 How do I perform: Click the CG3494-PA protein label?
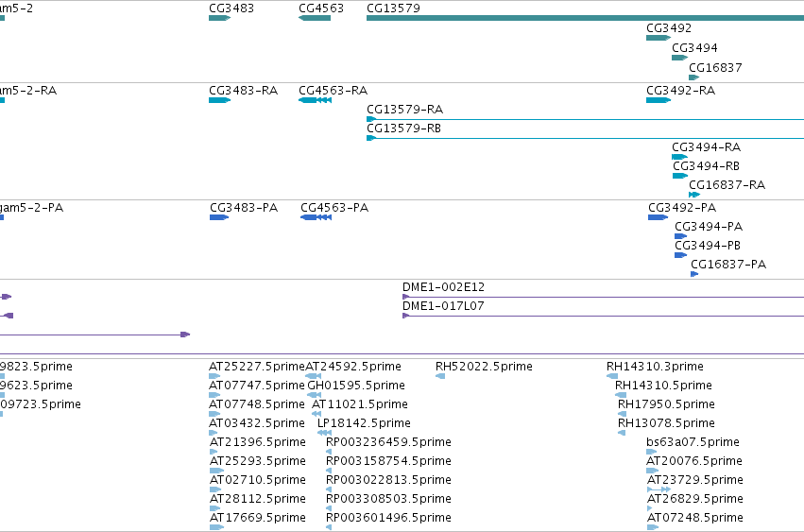pyautogui.click(x=709, y=227)
